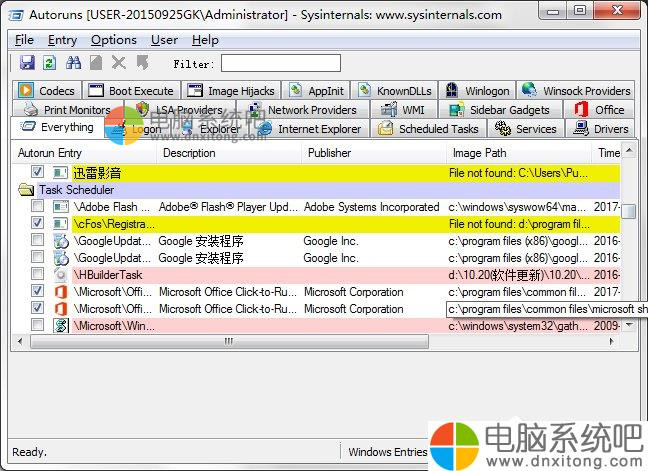648x471 pixels.
Task: Check the second GoogleUpdate entry checkbox
Action: click(37, 257)
